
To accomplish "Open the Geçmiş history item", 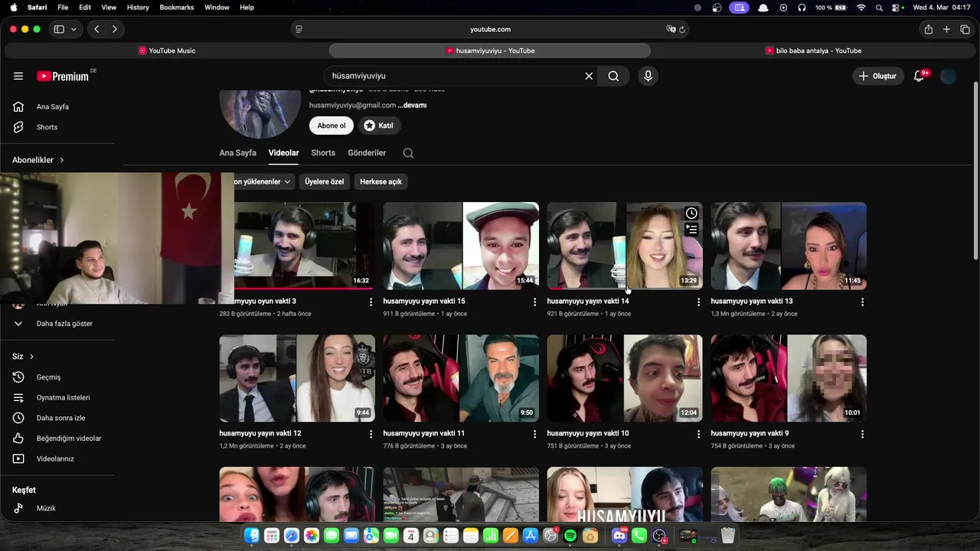I will pyautogui.click(x=57, y=377).
